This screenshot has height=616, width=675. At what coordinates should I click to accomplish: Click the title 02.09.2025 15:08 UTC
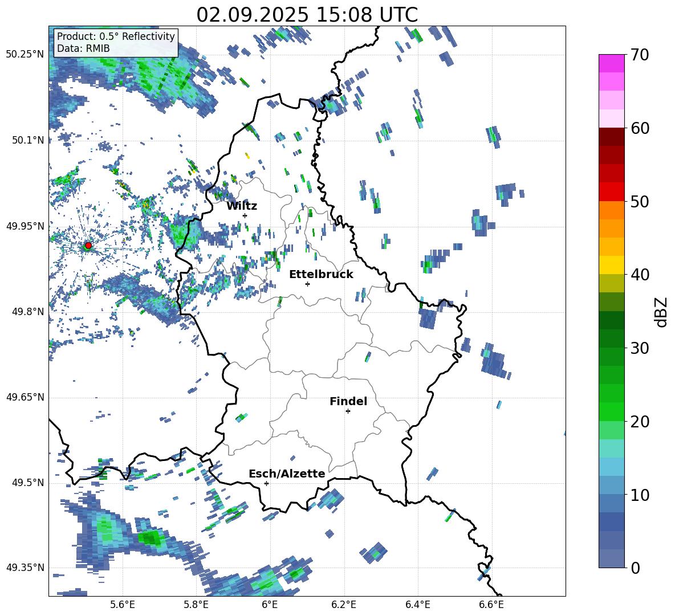click(x=307, y=15)
